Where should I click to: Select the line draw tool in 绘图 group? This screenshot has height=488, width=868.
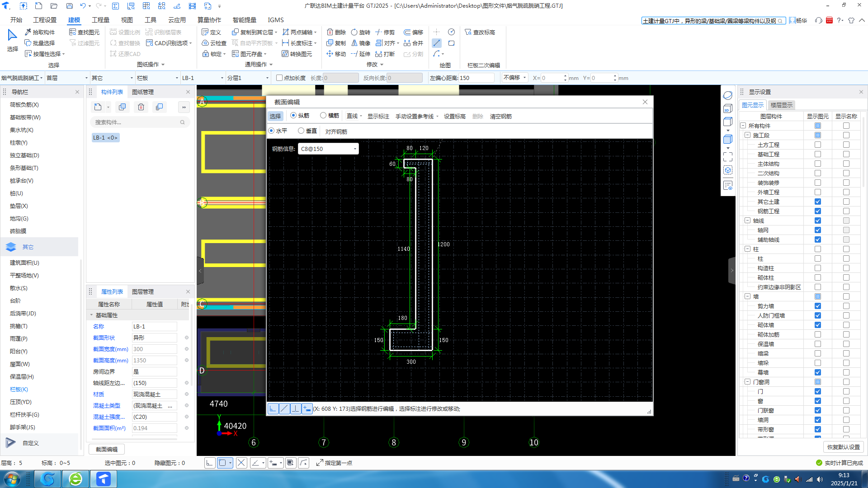point(437,43)
